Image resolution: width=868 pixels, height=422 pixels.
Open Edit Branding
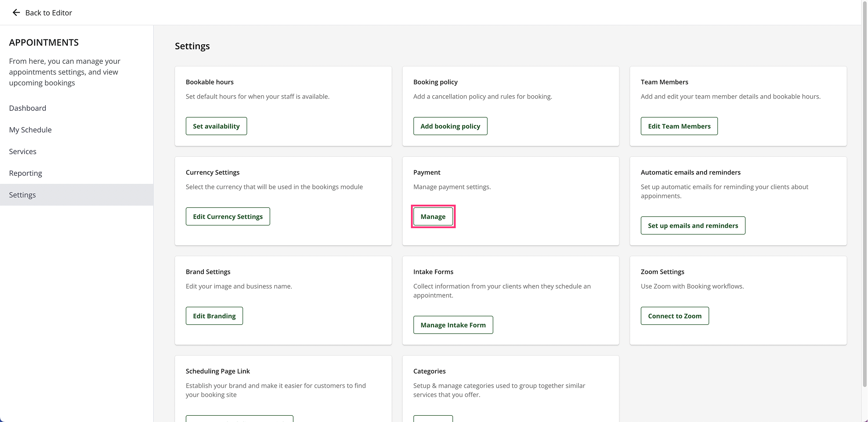[x=214, y=316]
